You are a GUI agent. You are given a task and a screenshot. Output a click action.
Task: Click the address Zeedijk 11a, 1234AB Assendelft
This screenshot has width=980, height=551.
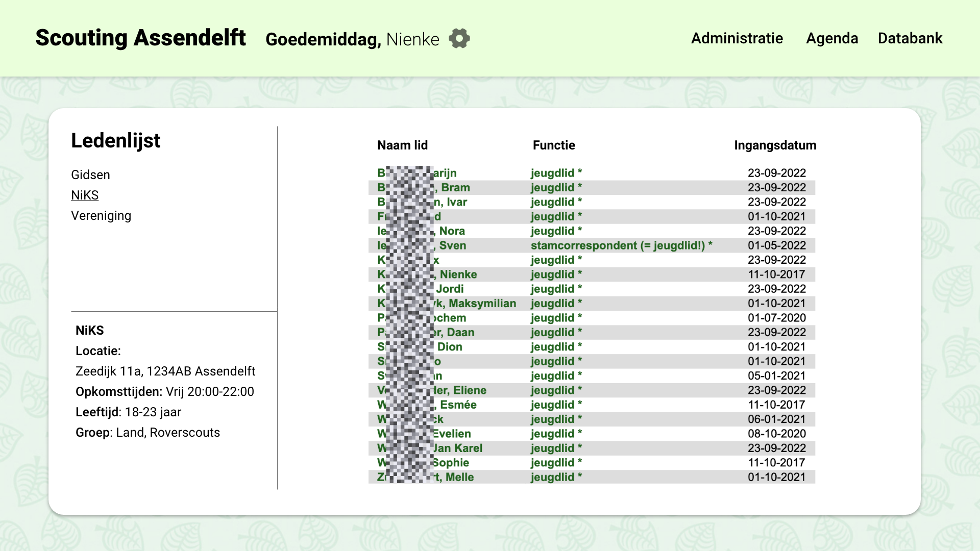[x=165, y=371]
